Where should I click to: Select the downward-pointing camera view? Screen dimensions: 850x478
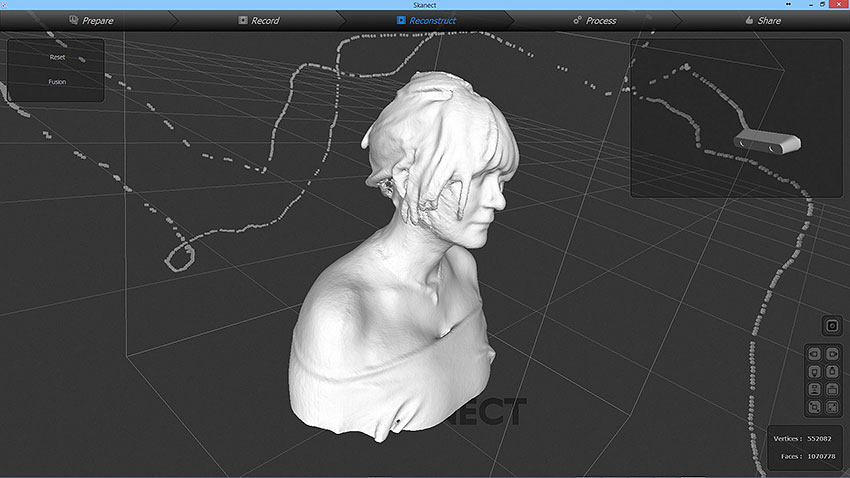tap(814, 372)
